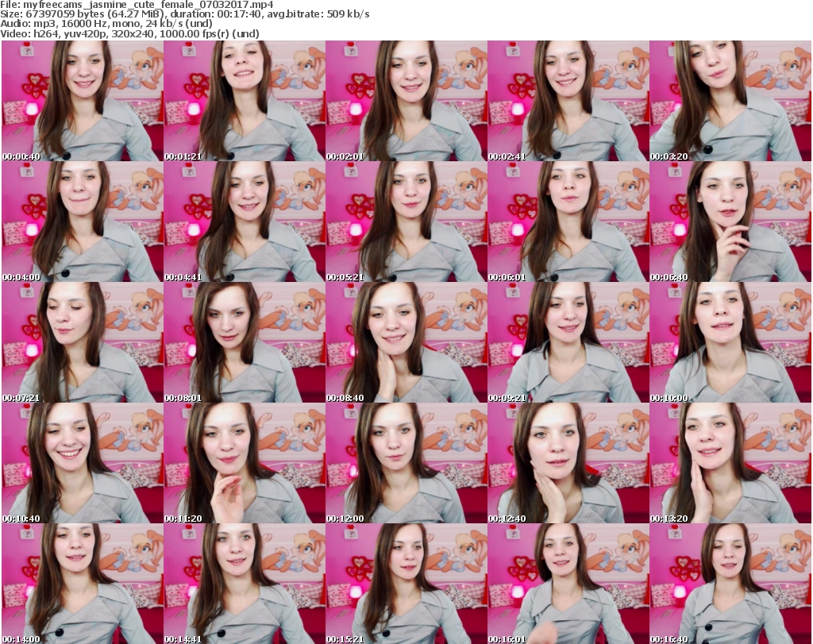The image size is (813, 644).
Task: Click the thumbnail at timestamp 00:06:01
Action: 568,222
